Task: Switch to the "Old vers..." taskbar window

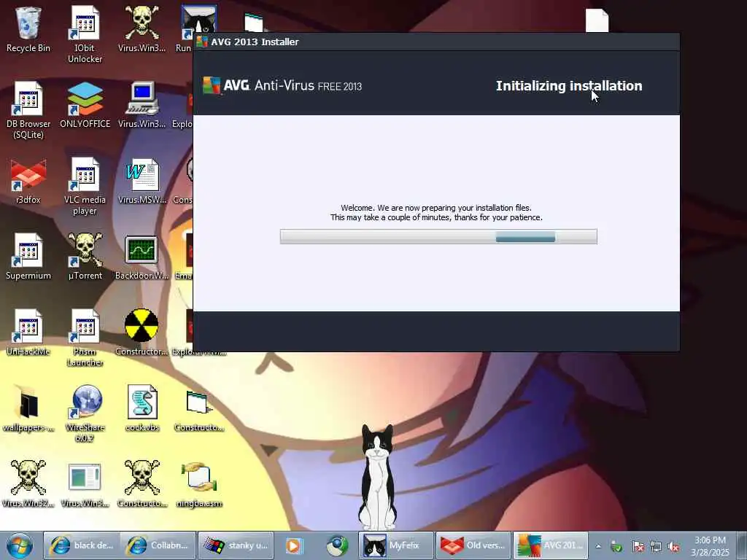Action: [473, 545]
